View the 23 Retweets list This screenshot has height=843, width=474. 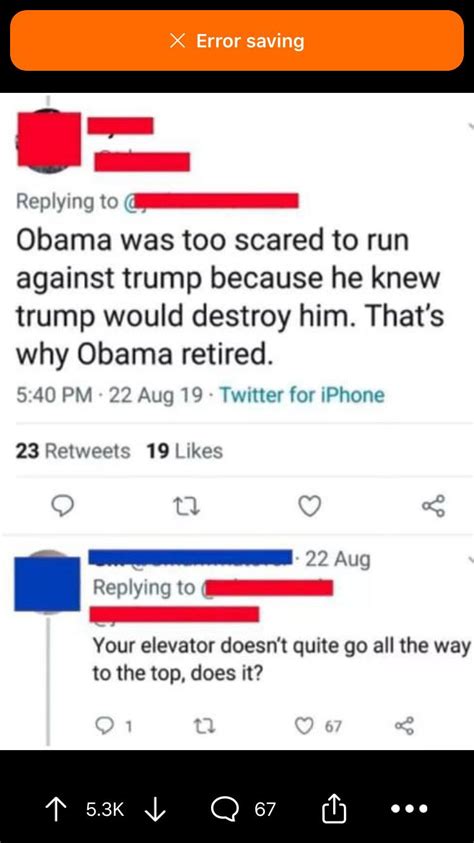point(73,451)
